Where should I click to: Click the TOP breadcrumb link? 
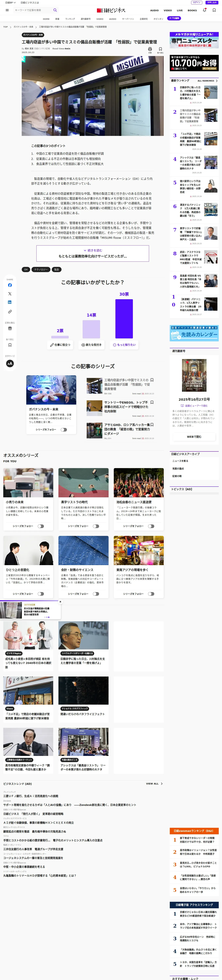pos(5,27)
